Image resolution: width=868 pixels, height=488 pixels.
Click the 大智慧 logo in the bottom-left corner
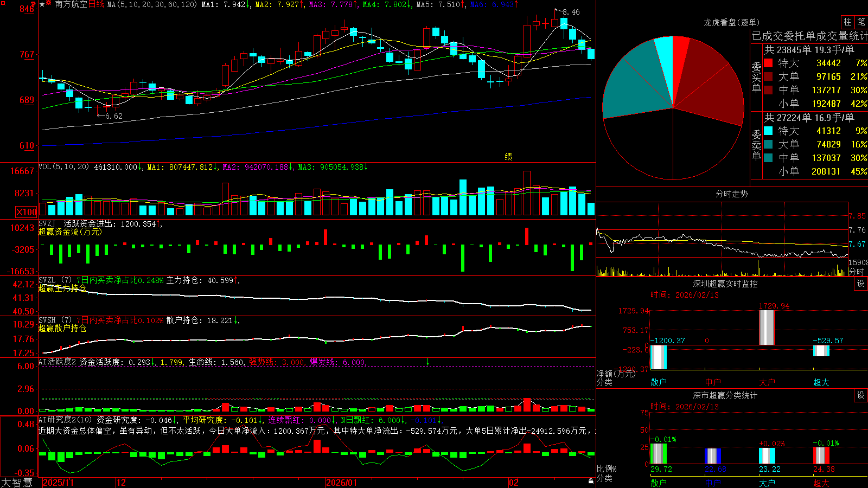coord(17,483)
